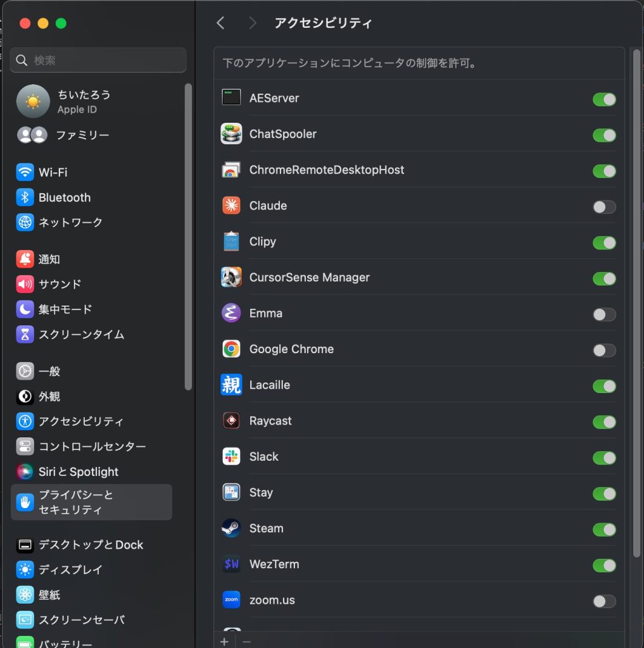Screen dimensions: 644x648
Task: Click the zoom.us app icon
Action: click(x=231, y=600)
